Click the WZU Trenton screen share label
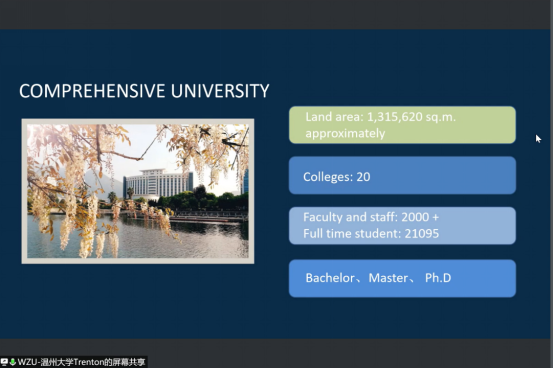This screenshot has height=369, width=553. click(x=81, y=362)
